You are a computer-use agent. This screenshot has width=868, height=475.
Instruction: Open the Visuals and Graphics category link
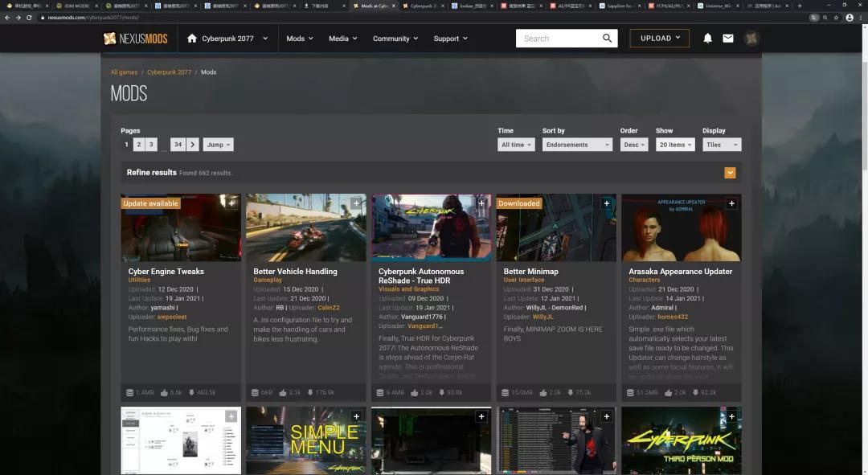tap(408, 289)
